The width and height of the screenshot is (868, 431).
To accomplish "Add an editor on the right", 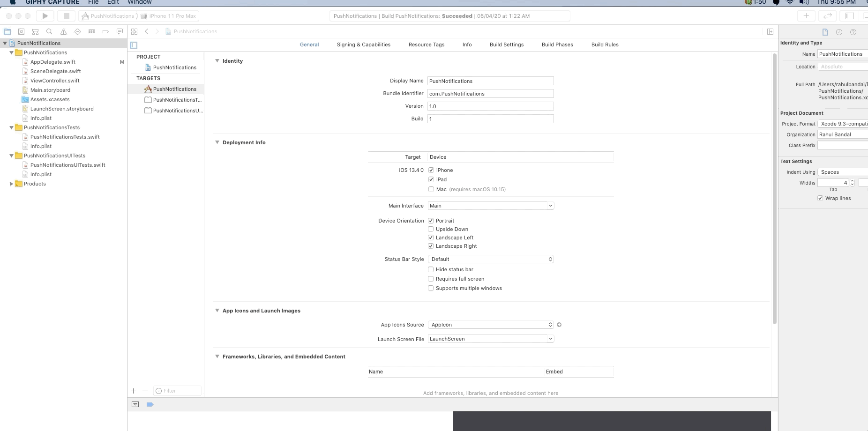I will point(770,31).
